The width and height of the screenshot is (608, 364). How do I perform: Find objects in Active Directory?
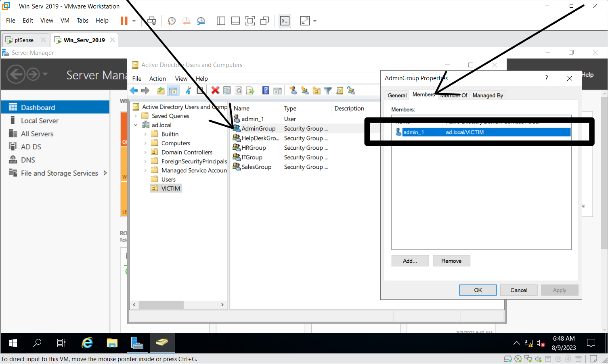click(x=340, y=90)
